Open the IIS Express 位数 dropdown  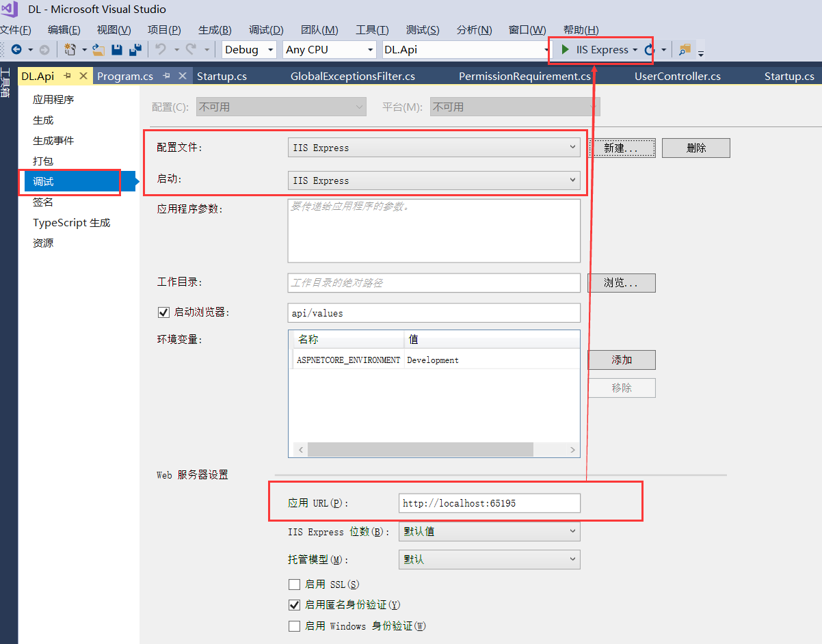pos(490,531)
